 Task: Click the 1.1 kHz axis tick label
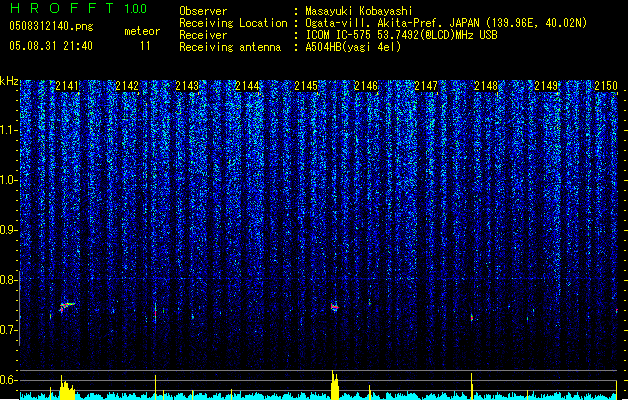click(8, 130)
